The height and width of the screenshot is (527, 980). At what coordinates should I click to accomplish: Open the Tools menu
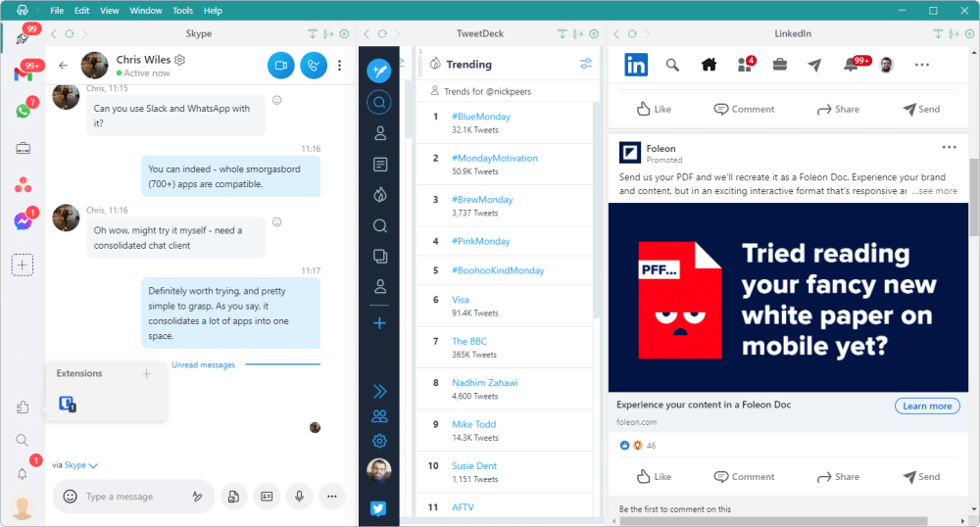click(x=182, y=10)
